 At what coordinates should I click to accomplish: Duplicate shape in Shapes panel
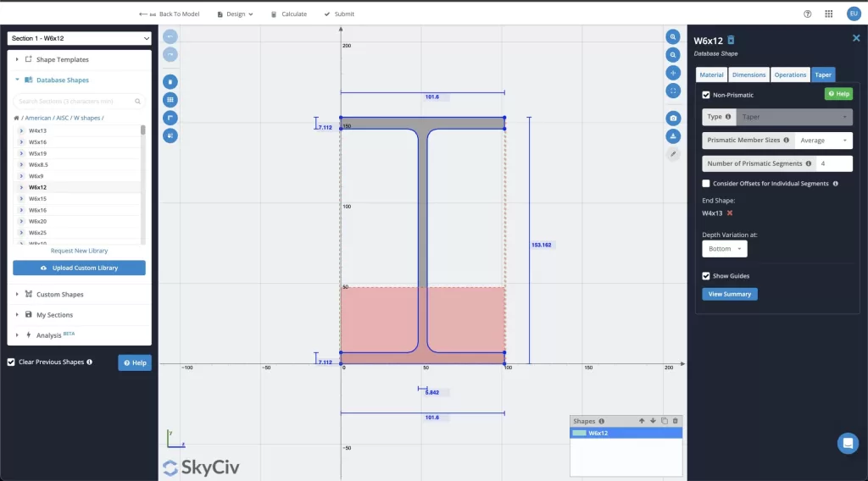click(665, 421)
